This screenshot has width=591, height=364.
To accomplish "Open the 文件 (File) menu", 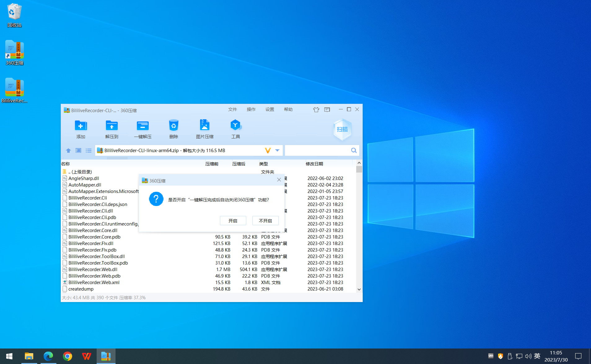I will [x=233, y=110].
